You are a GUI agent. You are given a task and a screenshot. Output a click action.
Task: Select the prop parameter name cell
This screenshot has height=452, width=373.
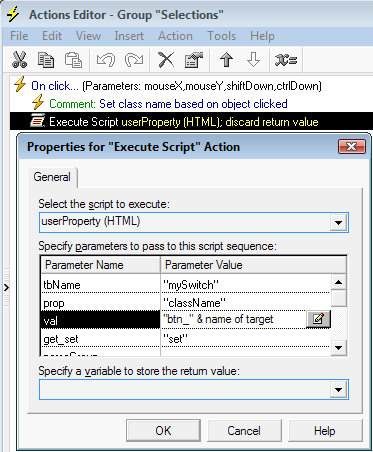tap(100, 303)
